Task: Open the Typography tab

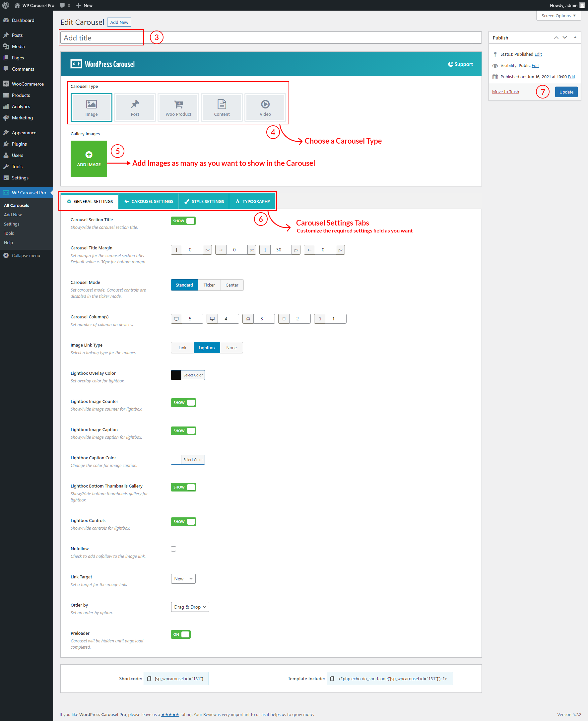Action: point(252,202)
